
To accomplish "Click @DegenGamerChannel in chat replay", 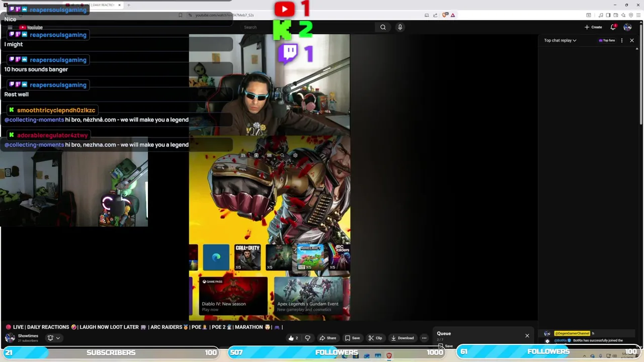I will (572, 333).
